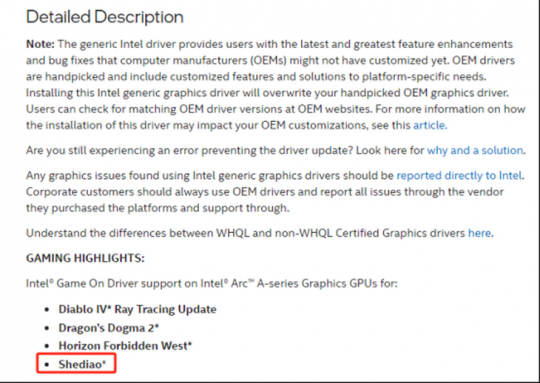Viewport: 540px width, 383px height.
Task: Select the Dragon's Dogma 2 list item
Action: click(109, 328)
